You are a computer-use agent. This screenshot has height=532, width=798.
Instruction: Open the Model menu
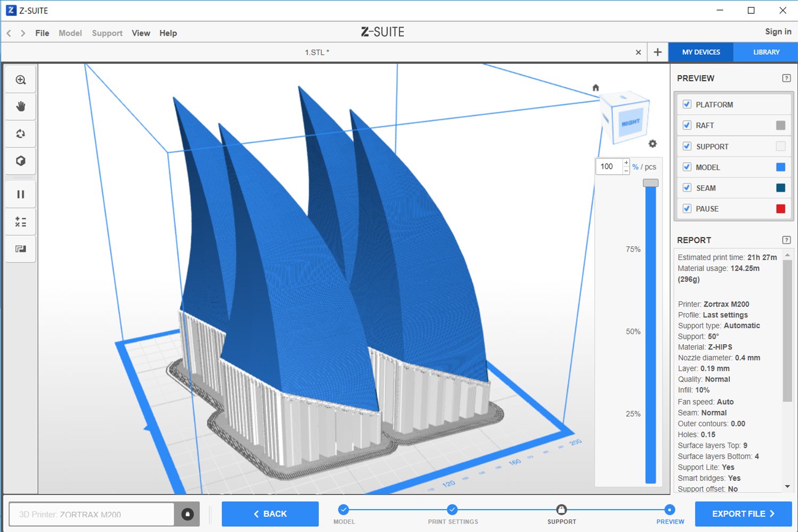point(70,33)
